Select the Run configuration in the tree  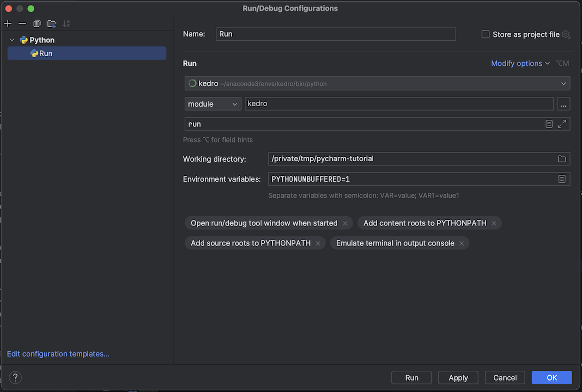coord(46,53)
